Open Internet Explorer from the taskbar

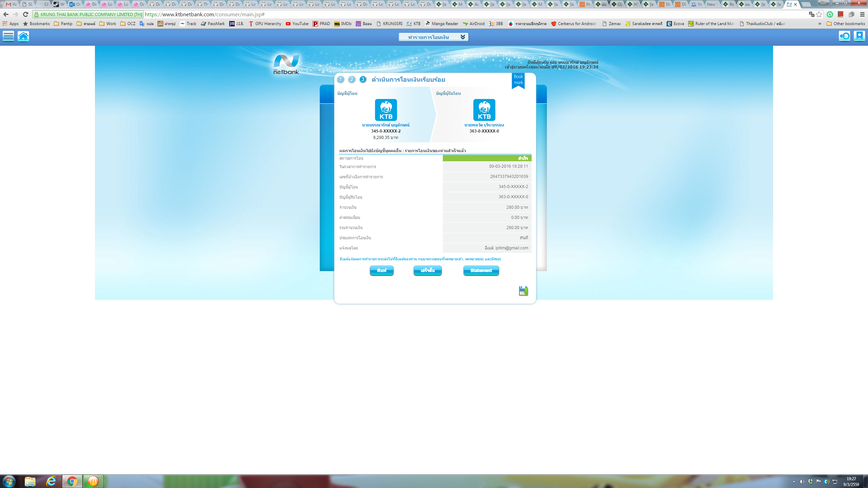(51, 481)
